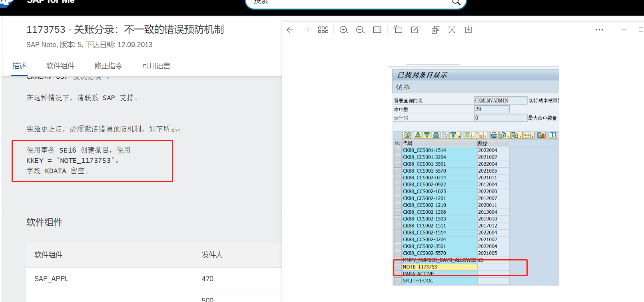Click the search magnifier in the top bar
The height and width of the screenshot is (302, 644).
pyautogui.click(x=456, y=2)
